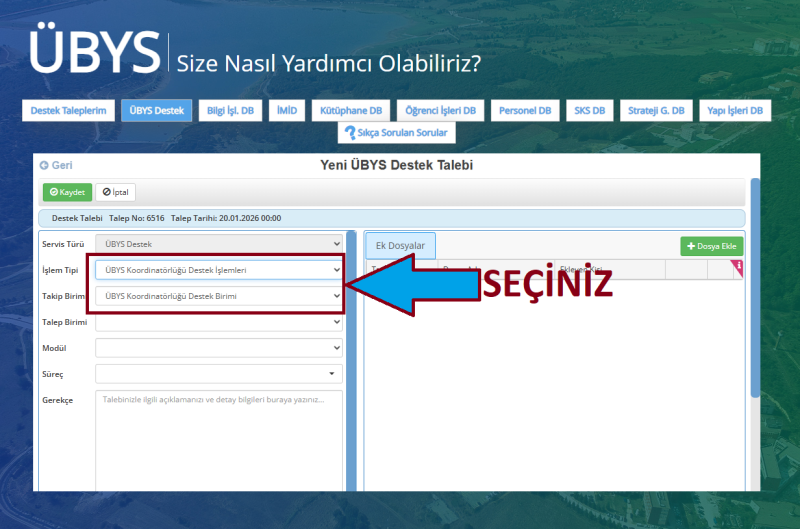
Task: Open the Servis Türü dropdown
Action: [218, 243]
